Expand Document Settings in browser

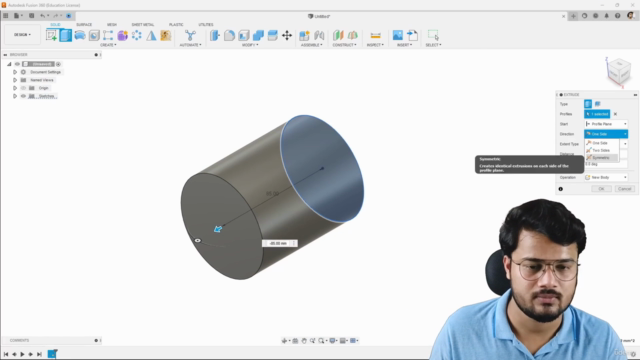(15, 72)
